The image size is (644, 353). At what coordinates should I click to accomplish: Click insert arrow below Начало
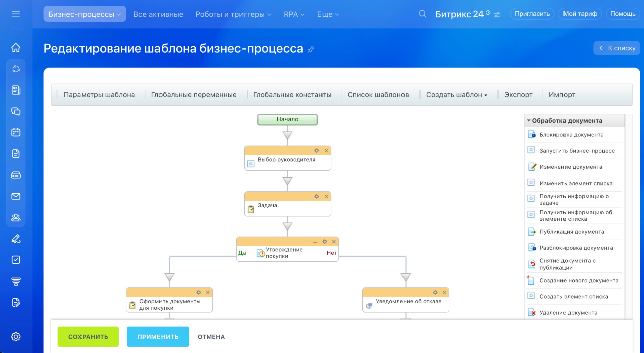287,135
